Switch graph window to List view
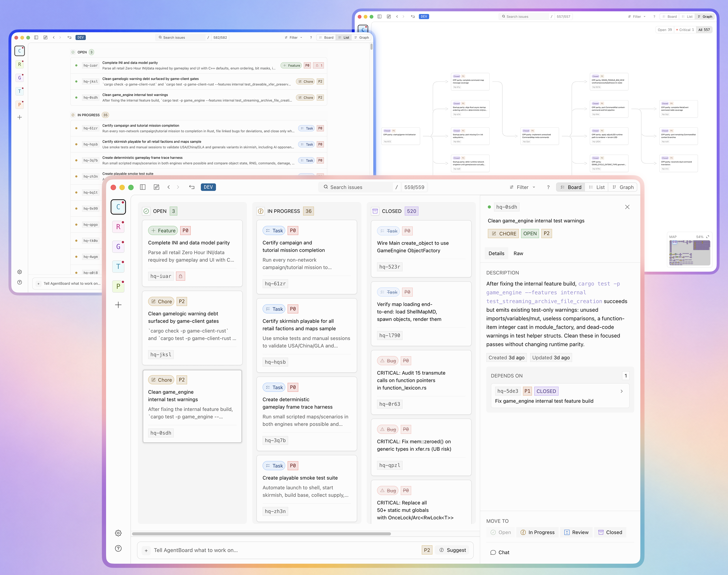 click(x=687, y=16)
